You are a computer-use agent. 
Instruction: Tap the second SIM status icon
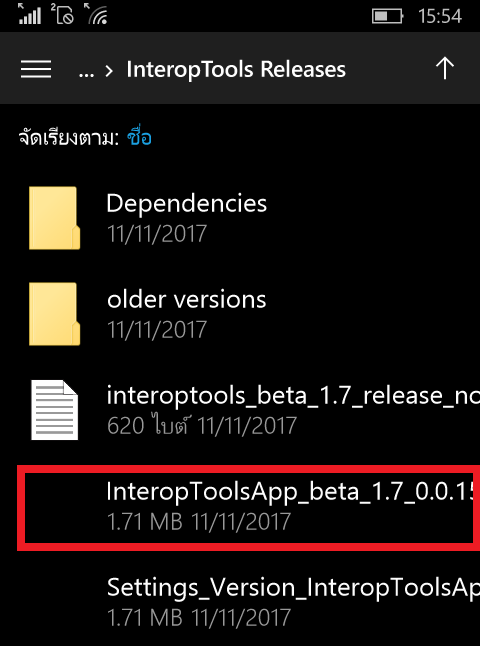[x=63, y=14]
